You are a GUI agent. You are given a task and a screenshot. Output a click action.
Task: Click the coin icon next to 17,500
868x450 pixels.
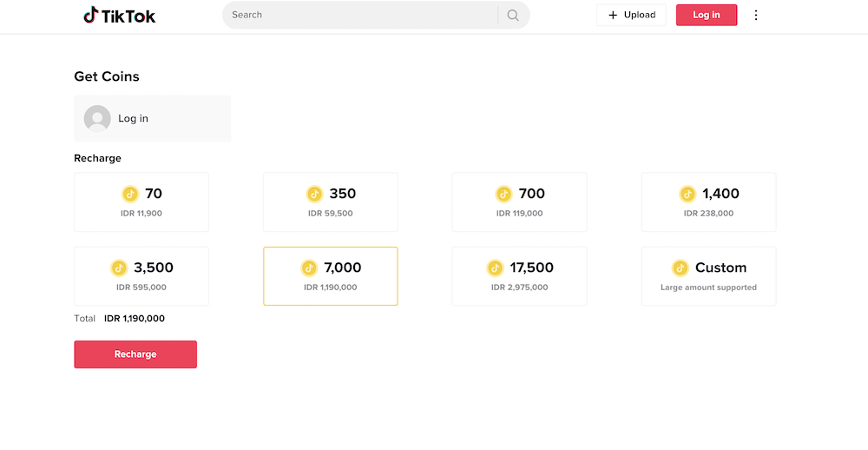click(495, 268)
